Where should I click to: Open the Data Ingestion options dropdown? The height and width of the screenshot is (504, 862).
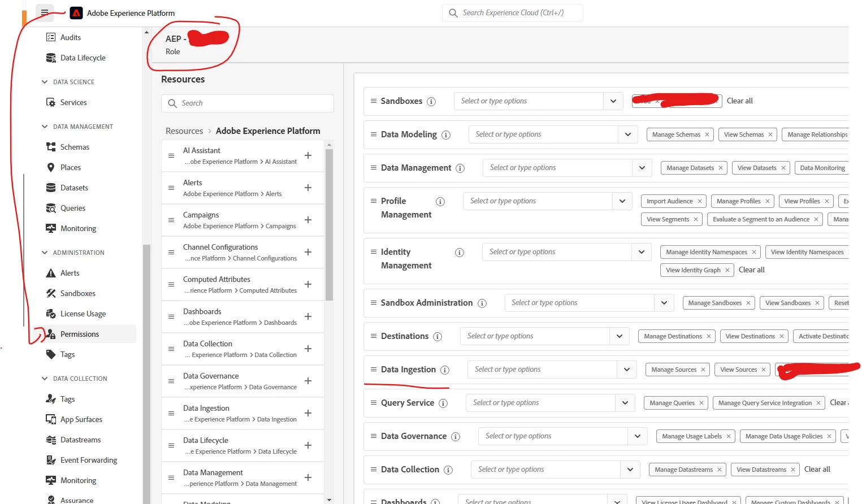click(x=627, y=370)
